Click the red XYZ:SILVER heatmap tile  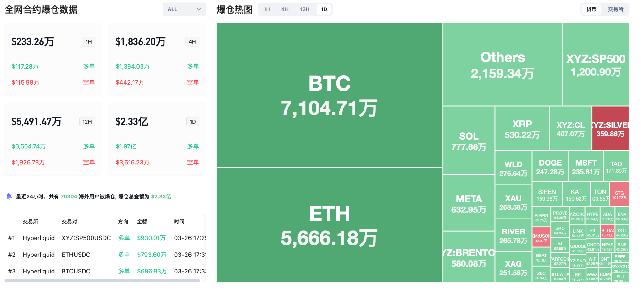point(610,128)
